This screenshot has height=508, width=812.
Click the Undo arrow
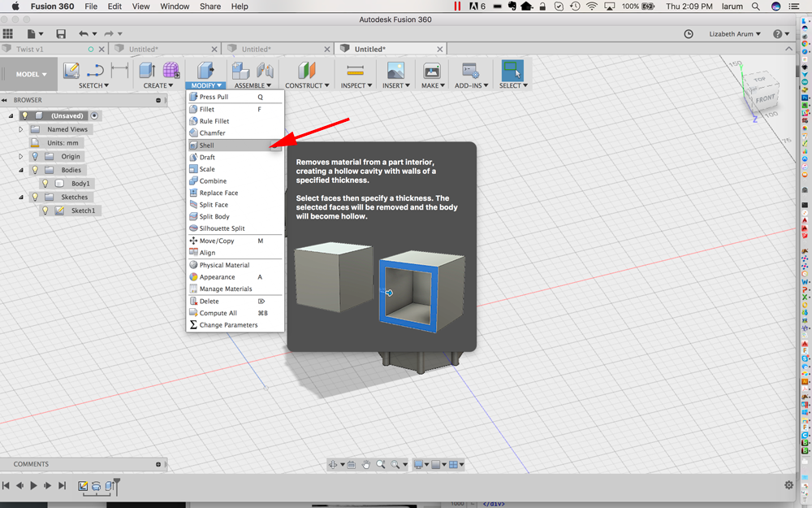(84, 33)
